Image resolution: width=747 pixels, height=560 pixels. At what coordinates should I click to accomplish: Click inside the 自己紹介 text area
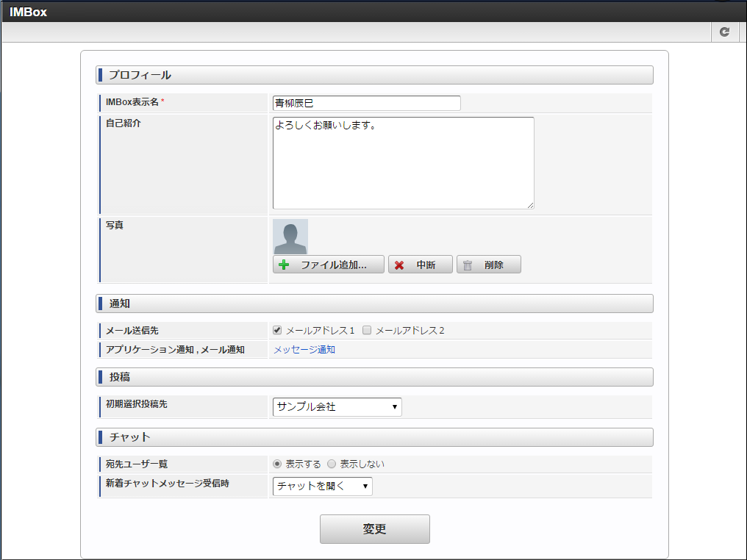(x=404, y=163)
